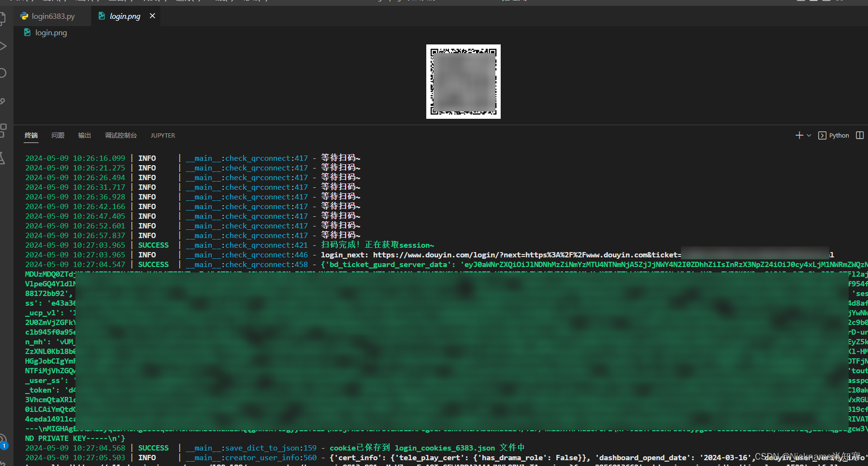Click INFO label on 10:26:47.405 line

[147, 216]
